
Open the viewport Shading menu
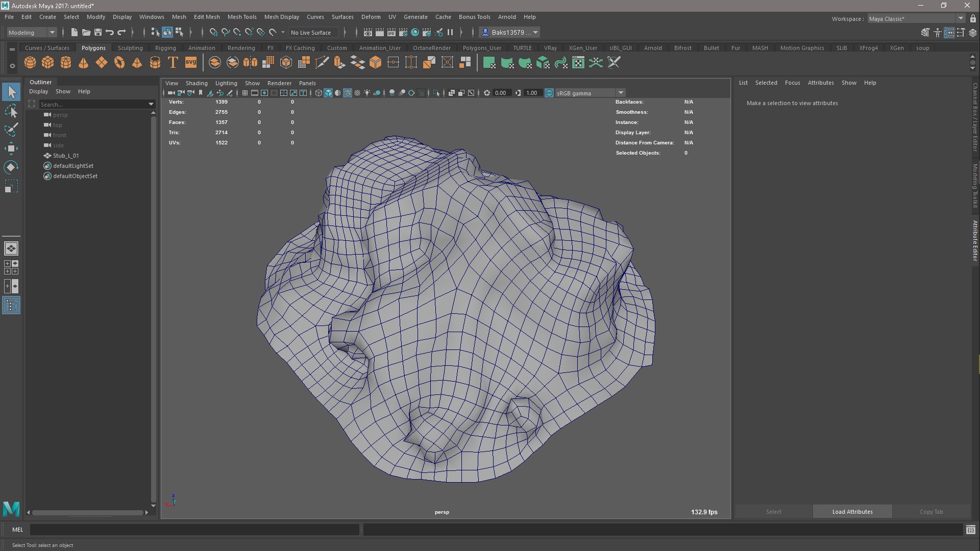197,83
